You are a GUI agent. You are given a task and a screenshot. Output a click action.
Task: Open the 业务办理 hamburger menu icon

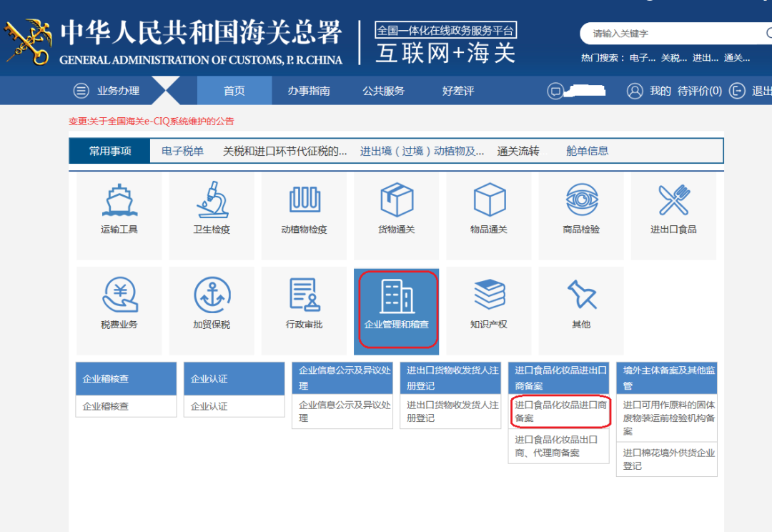tap(81, 91)
